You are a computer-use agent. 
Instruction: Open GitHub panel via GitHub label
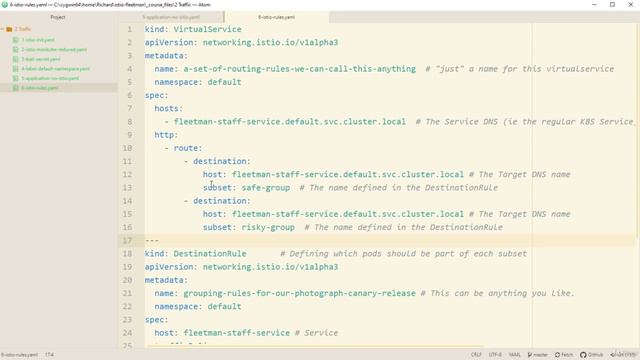tap(595, 355)
